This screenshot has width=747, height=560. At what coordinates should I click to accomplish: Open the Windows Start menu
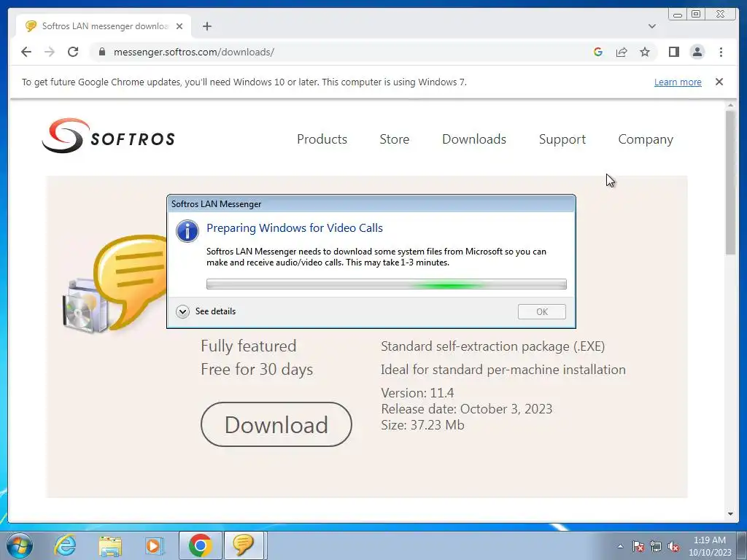coord(20,545)
